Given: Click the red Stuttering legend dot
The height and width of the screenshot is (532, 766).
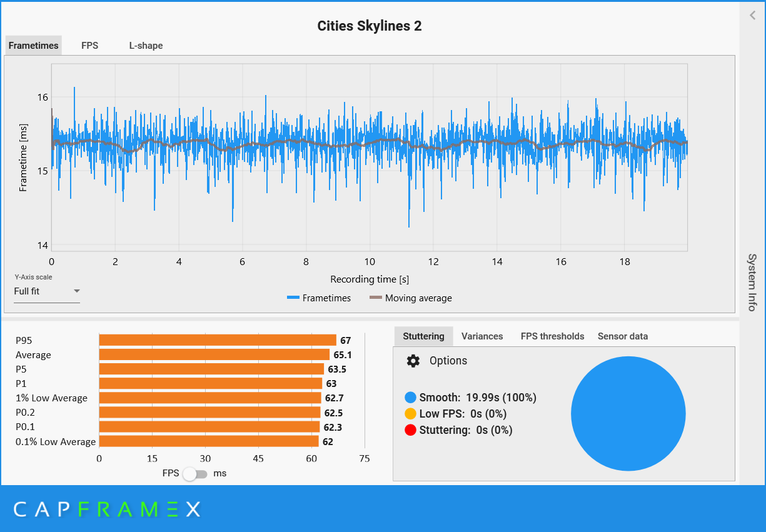Looking at the screenshot, I should (410, 430).
